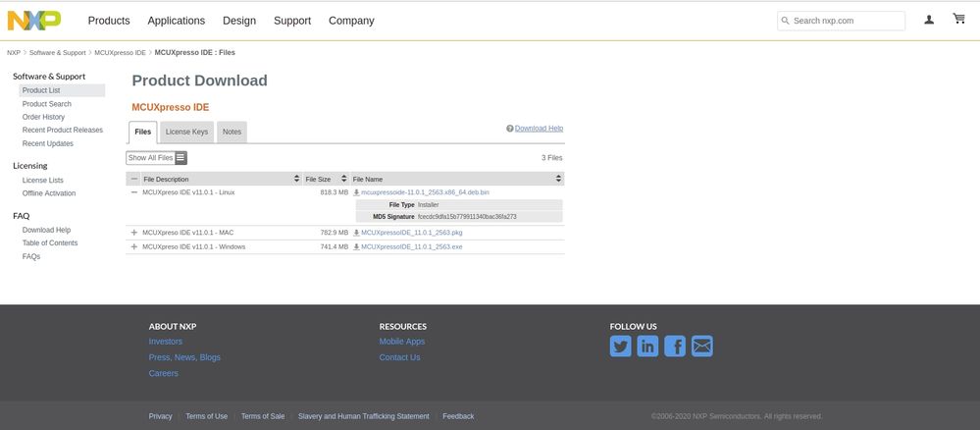Go to Software & Support breadcrumb
Image resolution: width=980 pixels, height=430 pixels.
(58, 53)
